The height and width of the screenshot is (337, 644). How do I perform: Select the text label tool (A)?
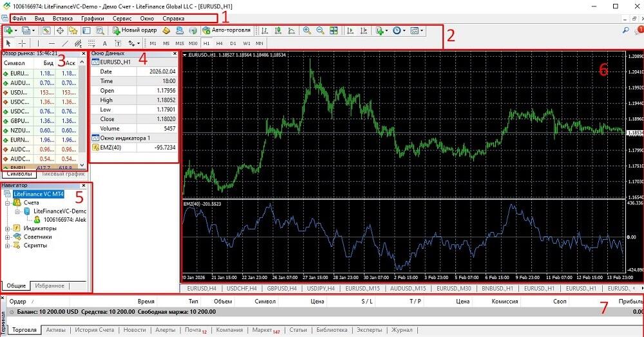click(104, 43)
